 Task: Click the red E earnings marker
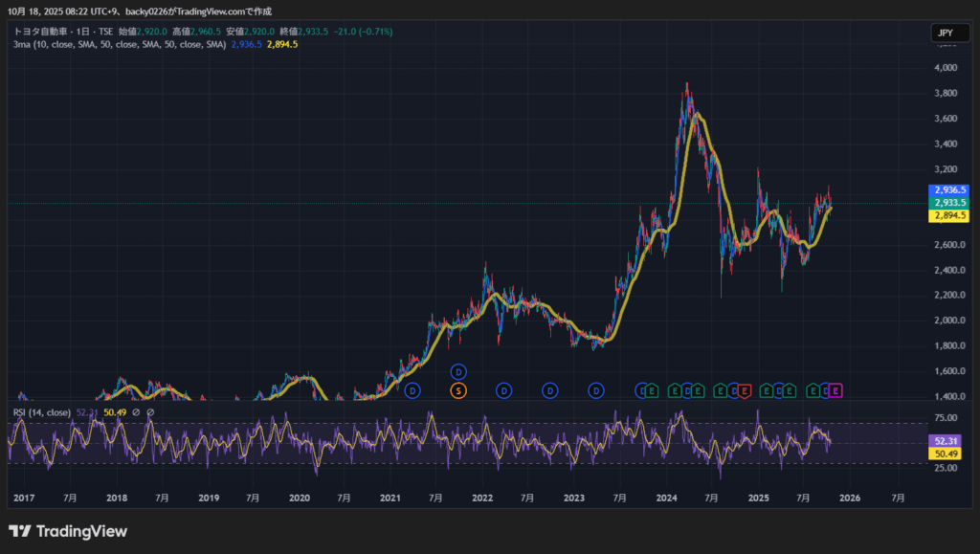pos(745,390)
